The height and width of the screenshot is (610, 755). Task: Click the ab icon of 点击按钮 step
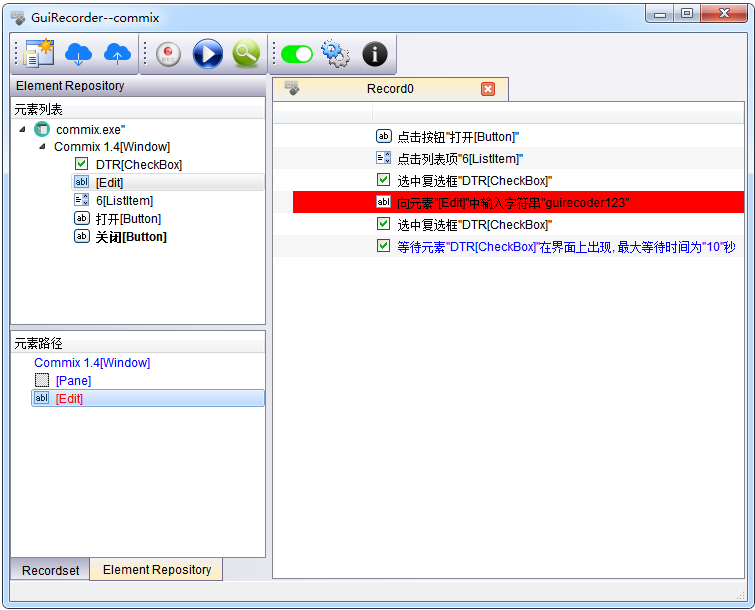(383, 136)
